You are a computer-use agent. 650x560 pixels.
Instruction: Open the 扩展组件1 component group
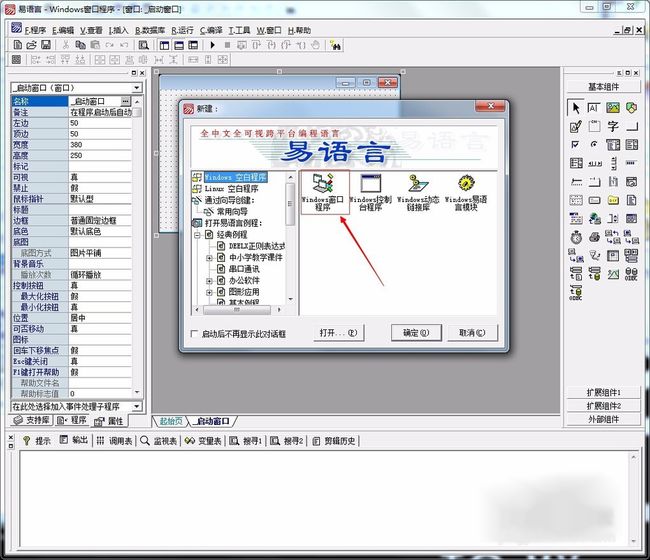point(604,392)
